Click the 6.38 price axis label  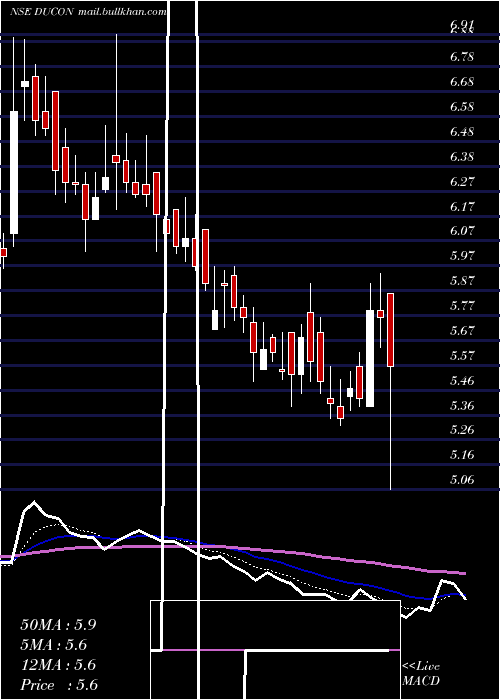(462, 157)
